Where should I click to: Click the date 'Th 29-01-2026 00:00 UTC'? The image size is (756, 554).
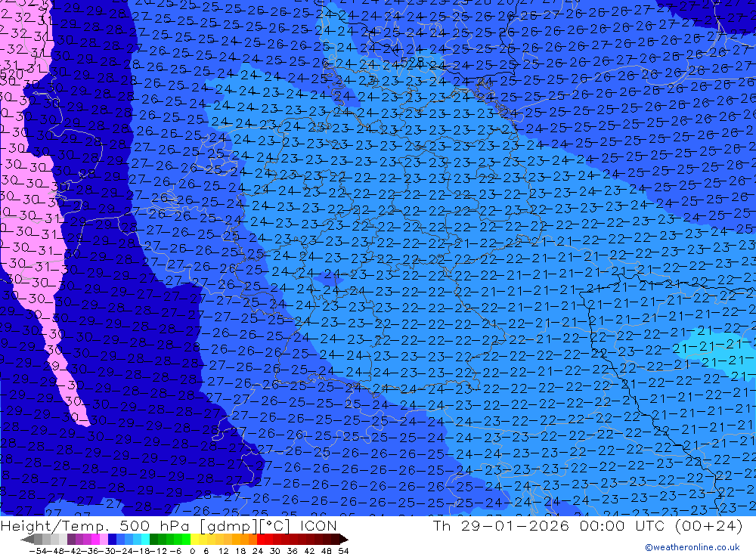(550, 525)
